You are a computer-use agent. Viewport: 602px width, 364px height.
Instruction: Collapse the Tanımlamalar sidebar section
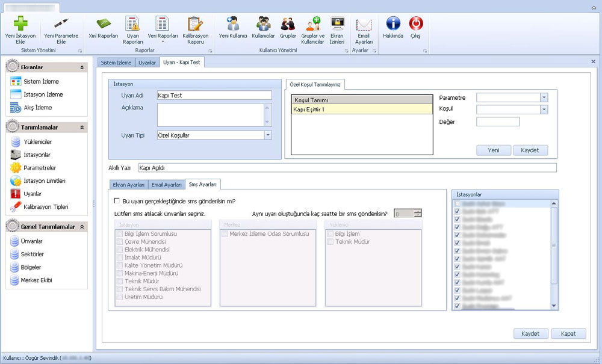[x=82, y=128]
